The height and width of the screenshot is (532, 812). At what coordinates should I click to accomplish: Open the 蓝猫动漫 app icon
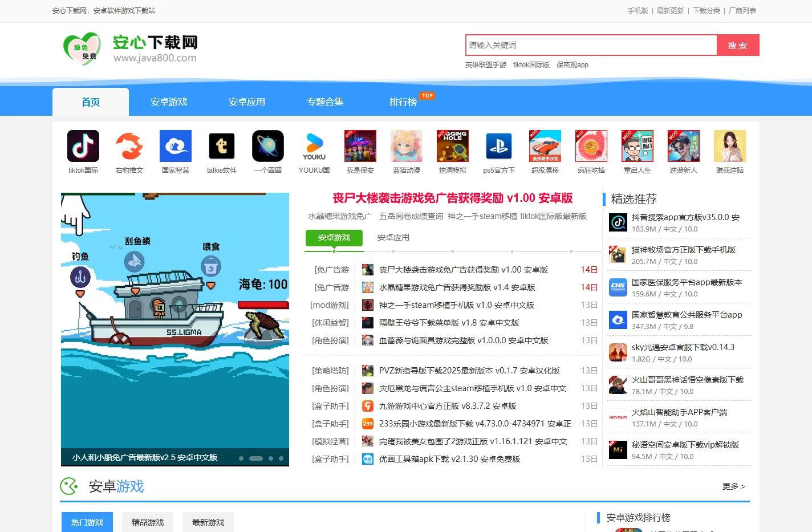pyautogui.click(x=407, y=146)
